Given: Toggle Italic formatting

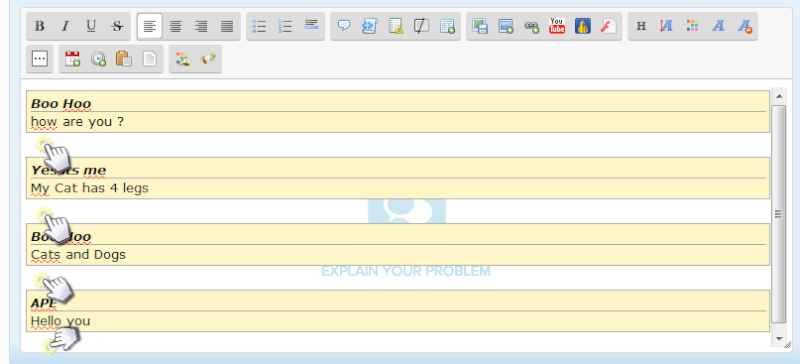Looking at the screenshot, I should click(x=65, y=26).
